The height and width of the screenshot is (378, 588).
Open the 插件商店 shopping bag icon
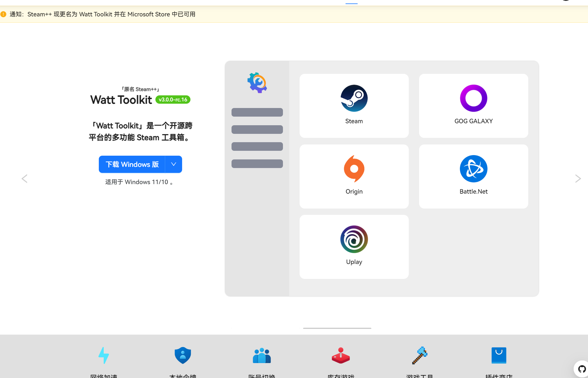tap(499, 356)
